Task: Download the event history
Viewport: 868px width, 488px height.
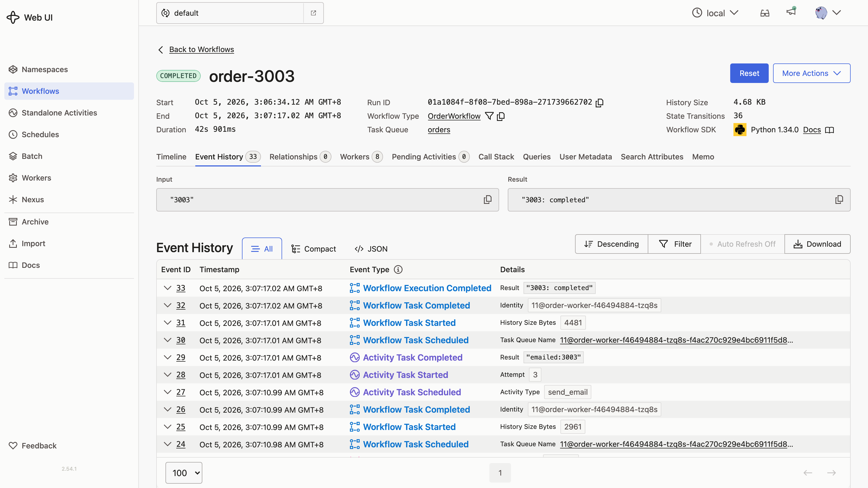Action: pos(817,244)
